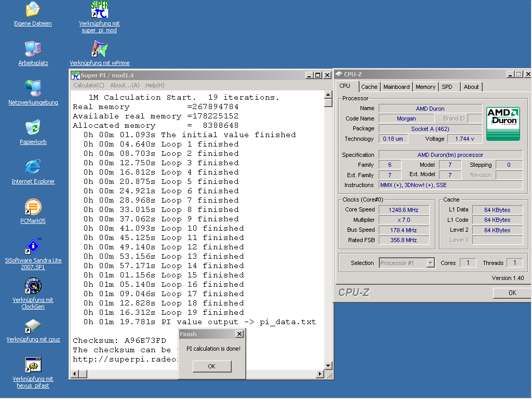The height and width of the screenshot is (399, 532).
Task: Click the Instructions field MMX, 3DNow!, SSE
Action: (x=450, y=185)
